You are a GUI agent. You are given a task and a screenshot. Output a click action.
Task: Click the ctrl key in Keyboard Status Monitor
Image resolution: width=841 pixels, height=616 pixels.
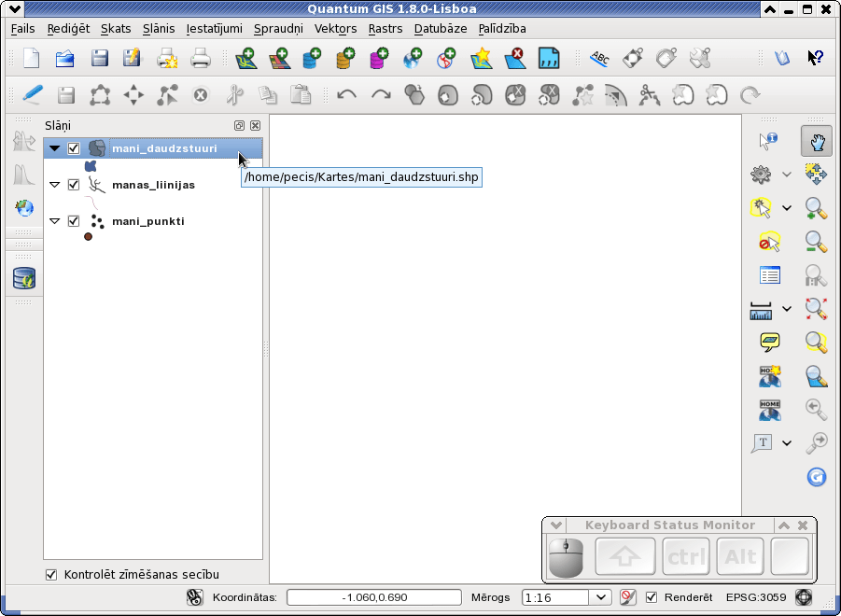coord(686,556)
